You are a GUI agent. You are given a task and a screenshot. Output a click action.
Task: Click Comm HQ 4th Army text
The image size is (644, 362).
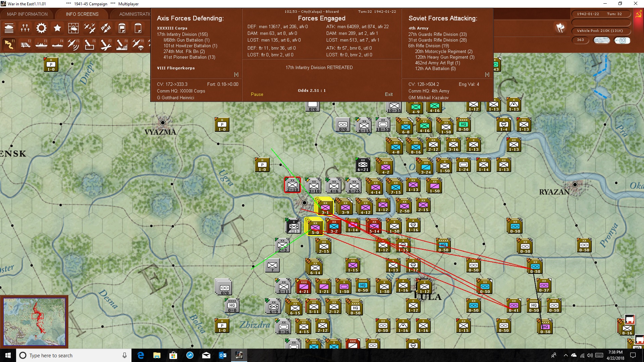[x=429, y=91]
